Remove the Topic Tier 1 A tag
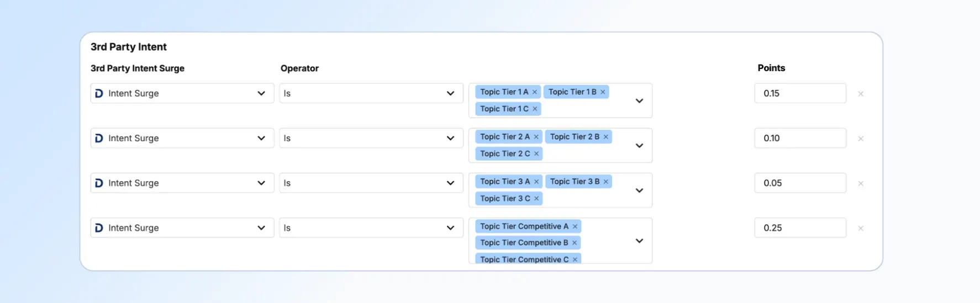 coord(535,92)
